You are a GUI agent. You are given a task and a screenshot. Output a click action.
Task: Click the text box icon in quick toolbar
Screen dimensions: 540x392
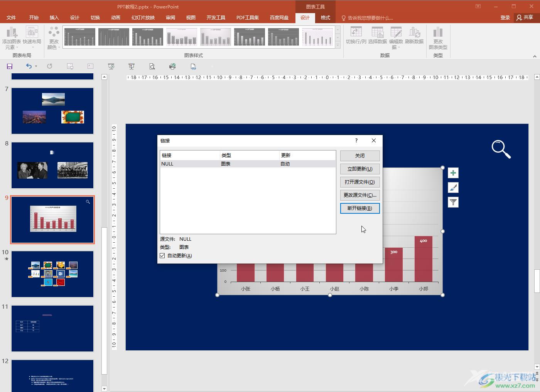[x=90, y=66]
